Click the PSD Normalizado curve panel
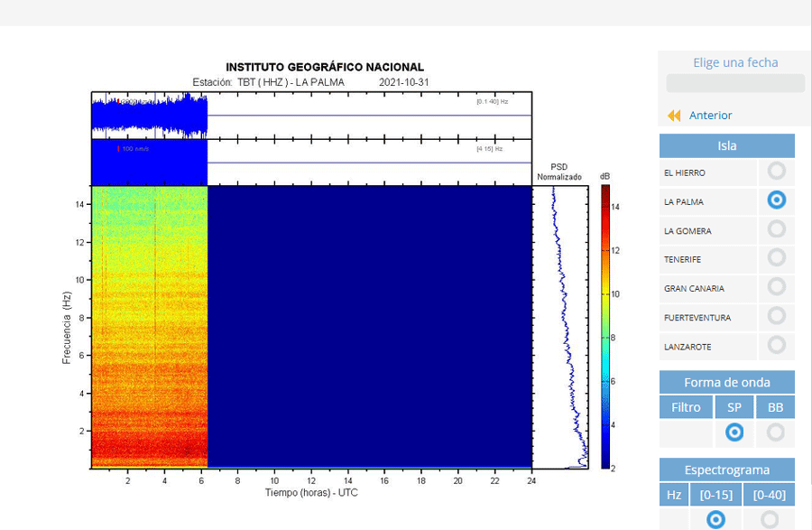This screenshot has width=812, height=530. tap(560, 327)
